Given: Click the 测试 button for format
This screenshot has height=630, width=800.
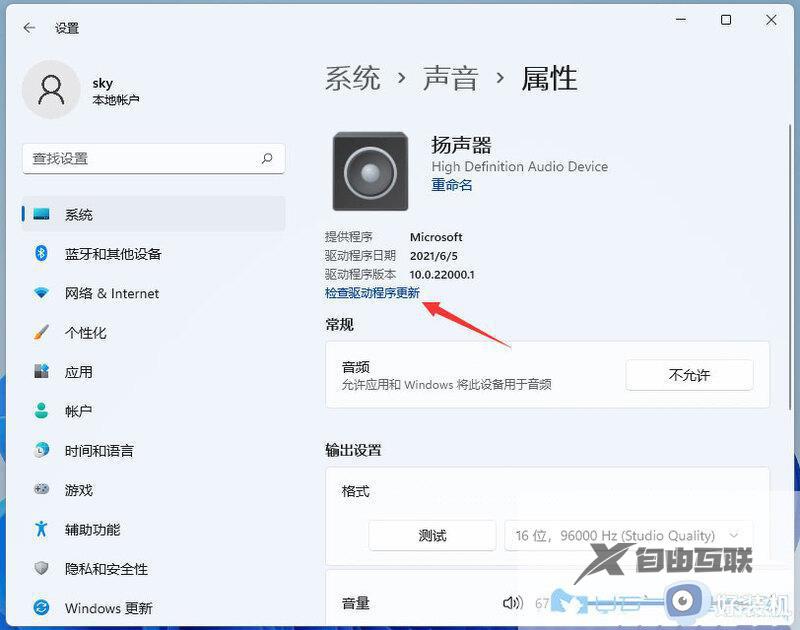Looking at the screenshot, I should (432, 535).
